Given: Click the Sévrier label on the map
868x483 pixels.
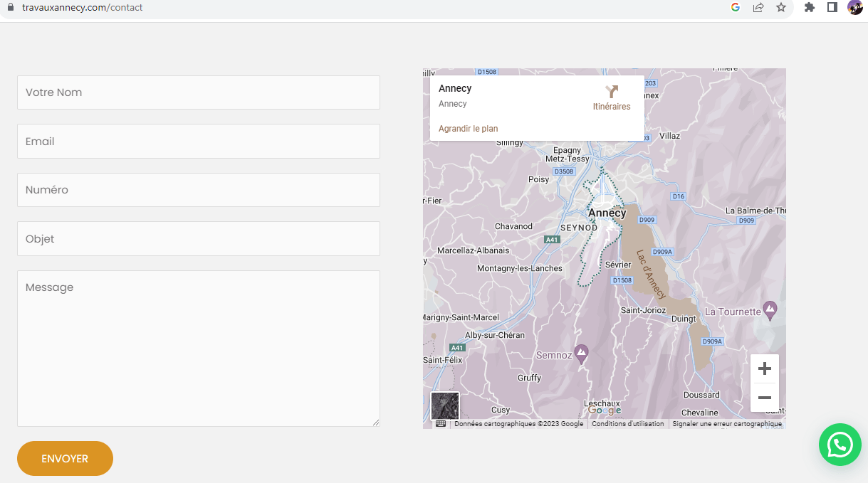Looking at the screenshot, I should coord(618,265).
